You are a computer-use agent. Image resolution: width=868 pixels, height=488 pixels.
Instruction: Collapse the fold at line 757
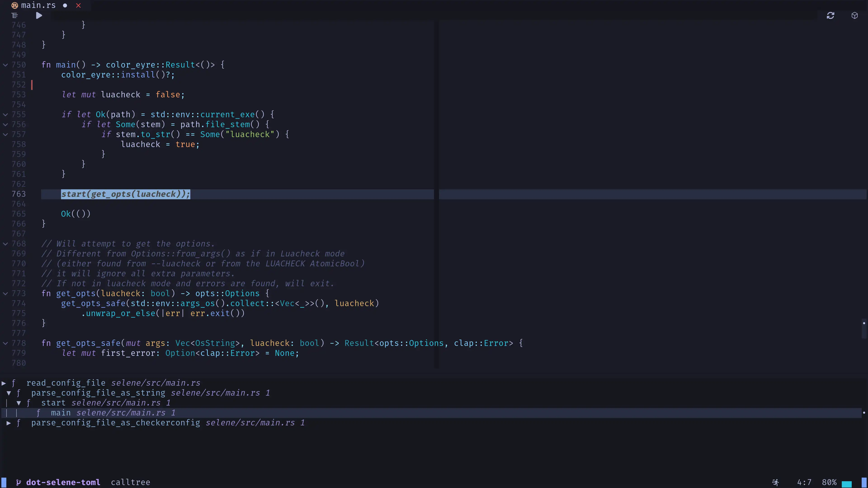[5, 134]
